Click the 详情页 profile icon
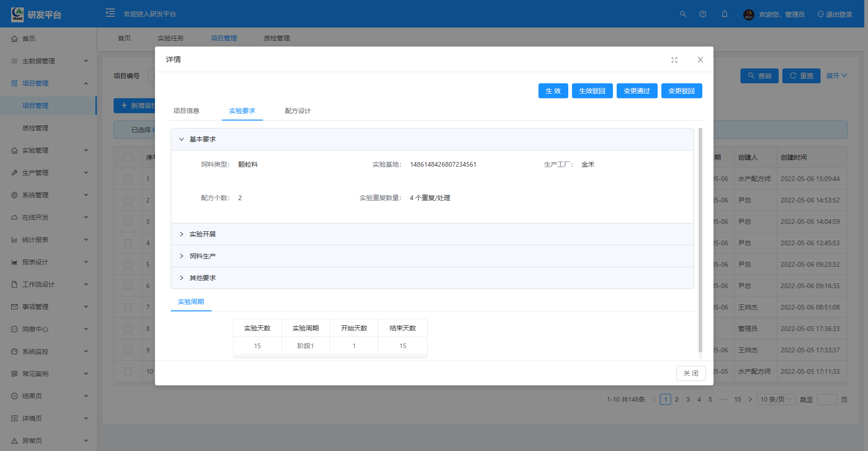Screen dimensions: 868x451 click(x=14, y=418)
